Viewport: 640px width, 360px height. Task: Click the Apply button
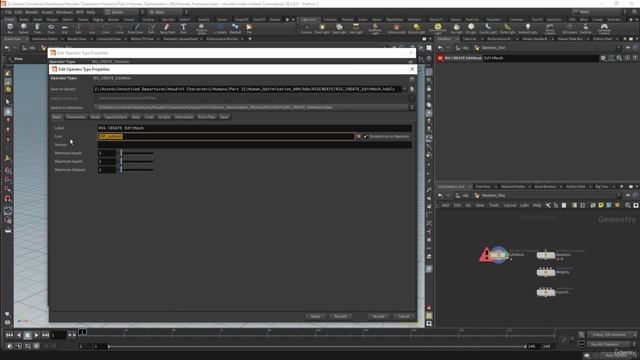coord(316,316)
